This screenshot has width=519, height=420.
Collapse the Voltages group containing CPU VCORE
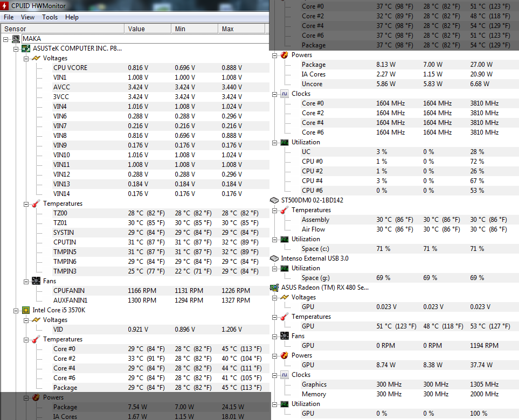pos(26,59)
